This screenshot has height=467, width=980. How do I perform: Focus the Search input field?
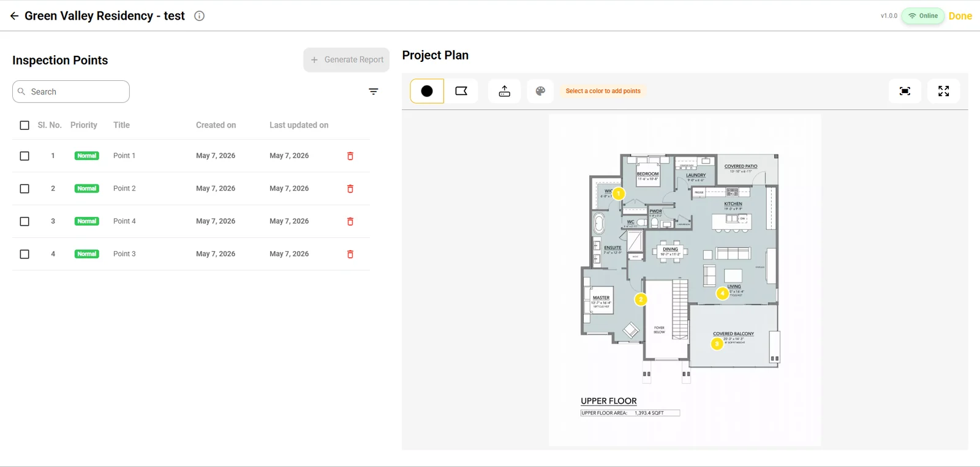(x=71, y=91)
